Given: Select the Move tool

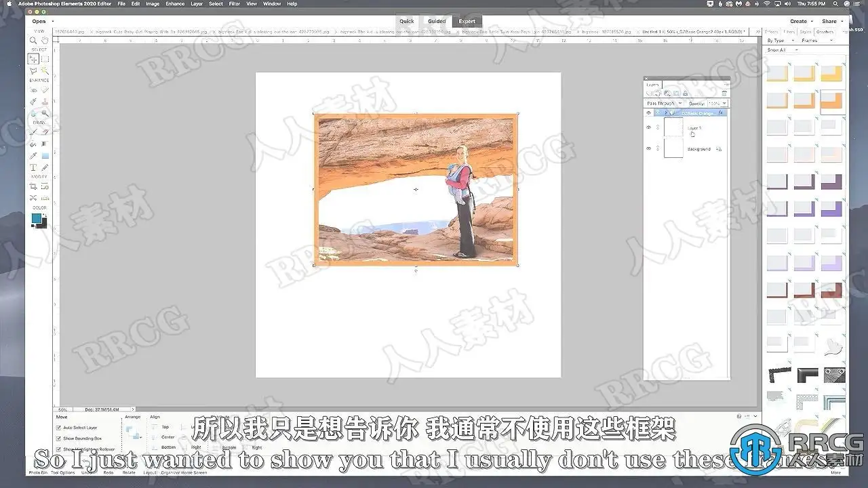Looking at the screenshot, I should (33, 59).
